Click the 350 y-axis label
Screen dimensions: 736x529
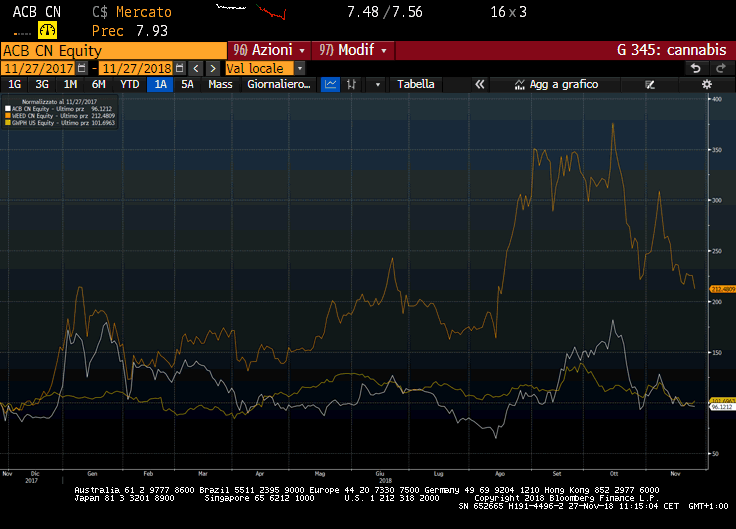click(x=717, y=150)
